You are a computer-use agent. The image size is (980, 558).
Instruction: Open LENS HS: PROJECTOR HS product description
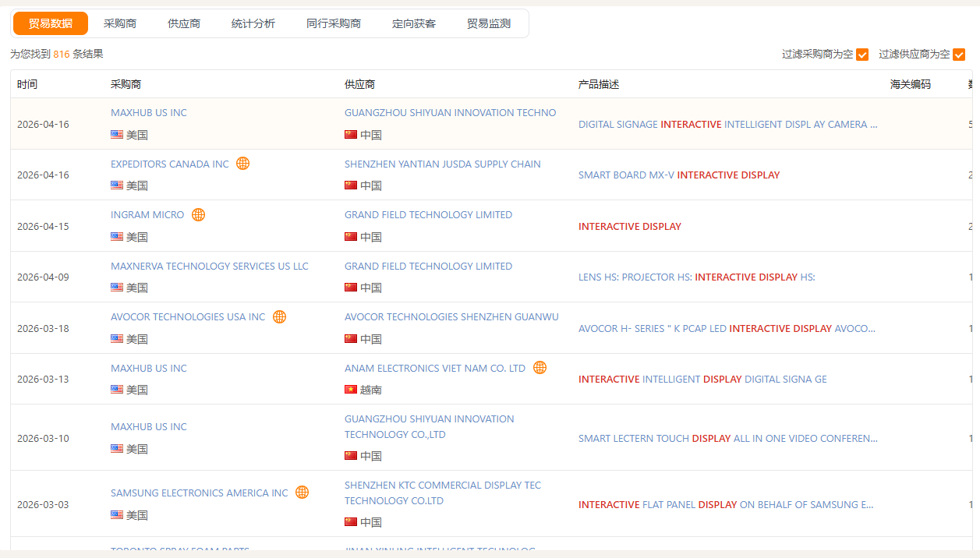[x=697, y=277]
